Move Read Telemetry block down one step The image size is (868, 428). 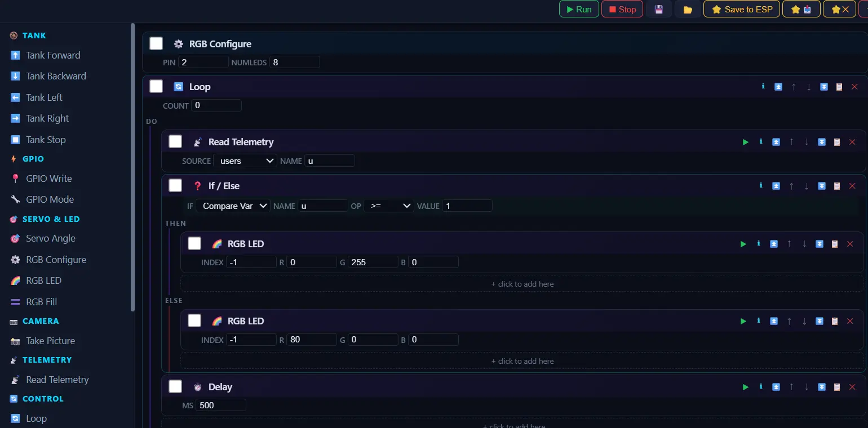point(807,142)
